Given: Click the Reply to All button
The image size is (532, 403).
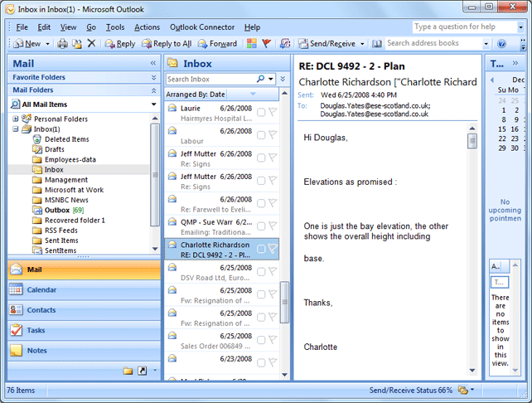Looking at the screenshot, I should [x=167, y=43].
